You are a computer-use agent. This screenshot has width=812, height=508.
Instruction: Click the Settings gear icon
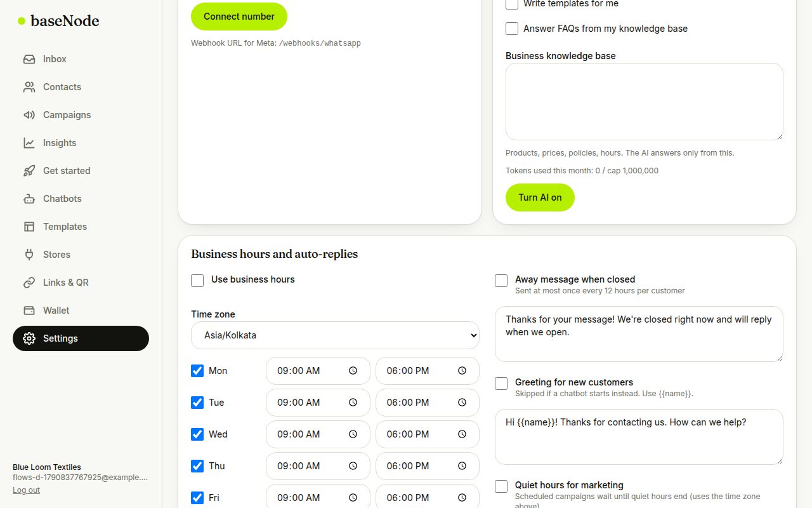coord(29,338)
